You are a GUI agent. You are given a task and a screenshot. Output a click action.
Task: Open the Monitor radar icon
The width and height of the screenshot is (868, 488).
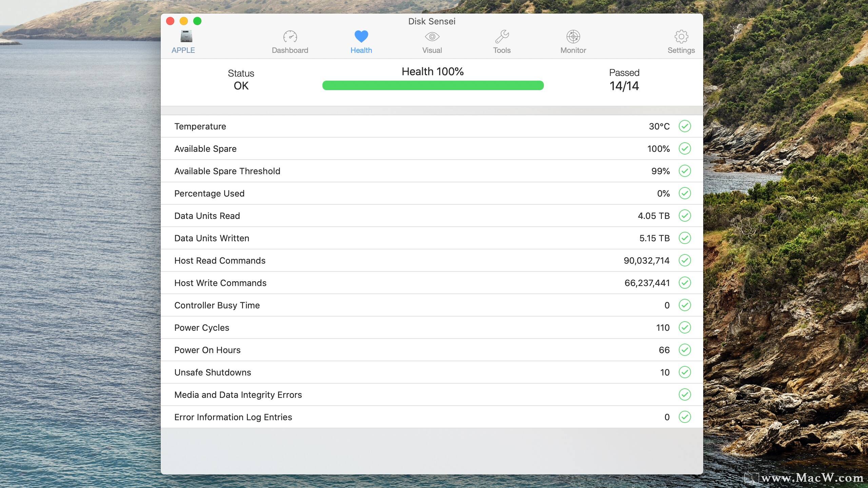click(573, 37)
